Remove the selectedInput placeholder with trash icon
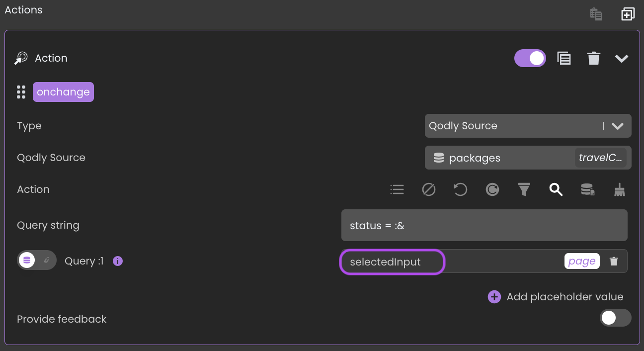 click(614, 262)
